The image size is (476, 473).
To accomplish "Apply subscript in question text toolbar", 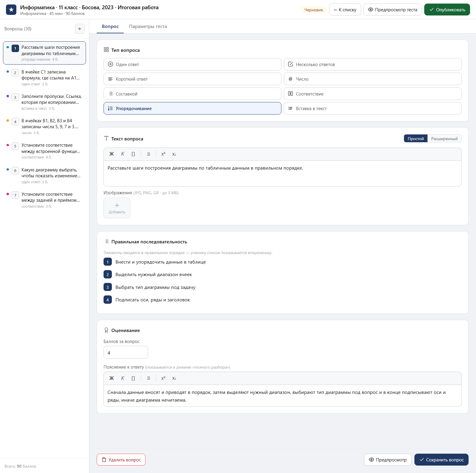I will [174, 154].
